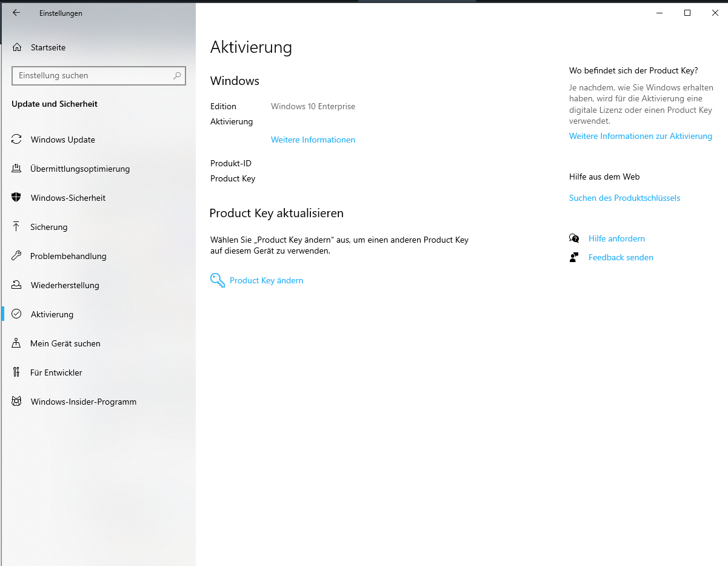Click the Windows-Sicherheit shield icon

[17, 198]
